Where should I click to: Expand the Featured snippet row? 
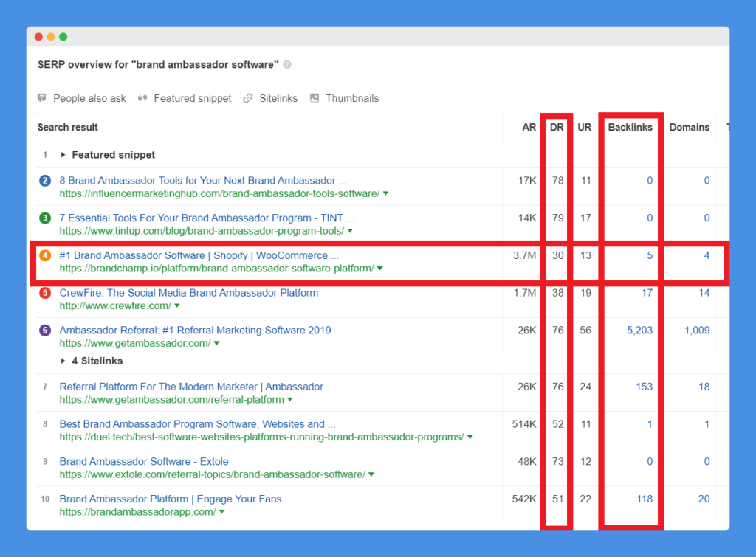(x=63, y=155)
